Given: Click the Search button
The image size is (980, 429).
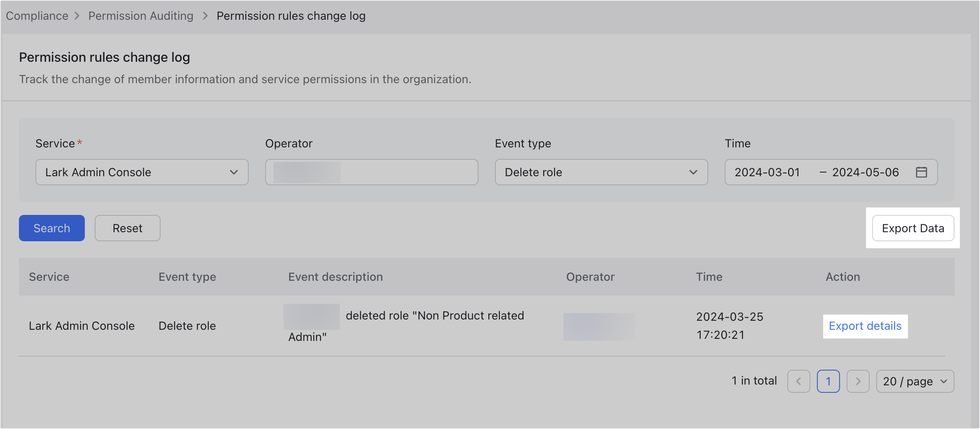Looking at the screenshot, I should (51, 228).
